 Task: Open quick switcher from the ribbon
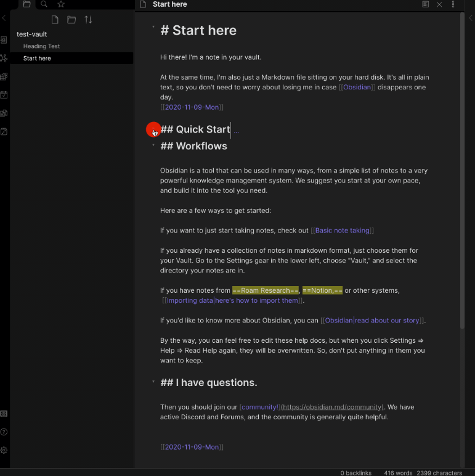tap(4, 39)
